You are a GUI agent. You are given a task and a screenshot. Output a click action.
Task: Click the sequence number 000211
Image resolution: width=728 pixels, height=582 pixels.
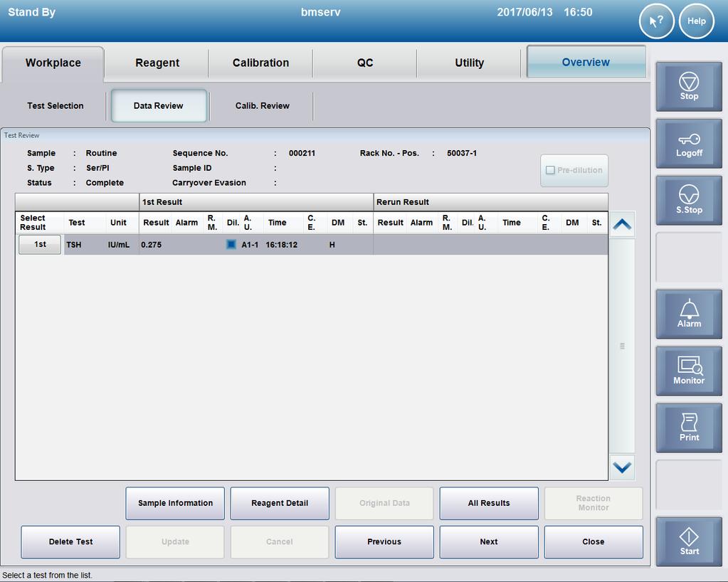302,153
